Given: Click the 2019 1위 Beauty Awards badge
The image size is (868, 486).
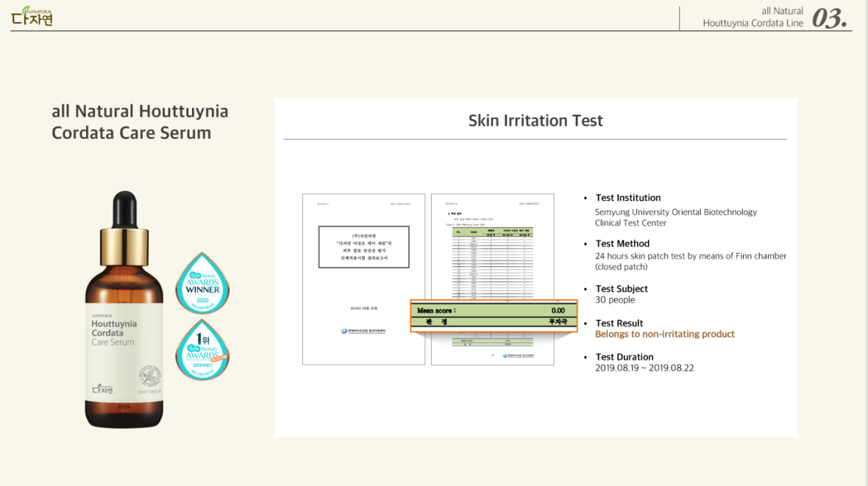Looking at the screenshot, I should click(202, 349).
